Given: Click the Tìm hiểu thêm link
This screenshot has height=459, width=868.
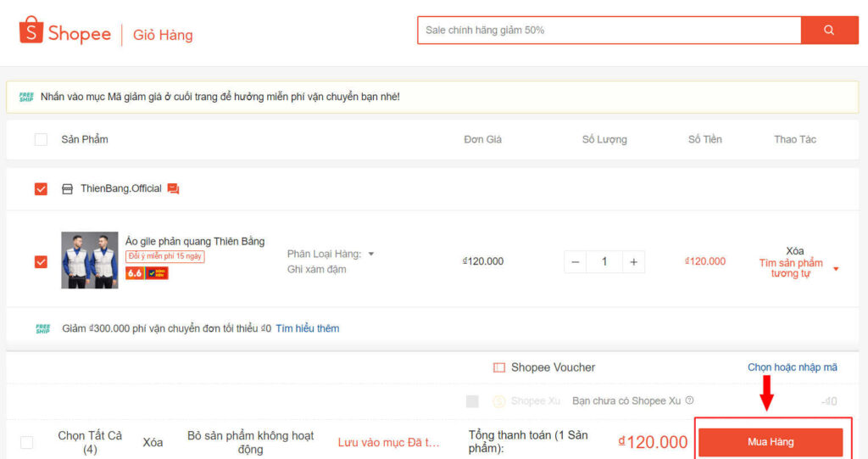Looking at the screenshot, I should pyautogui.click(x=307, y=328).
